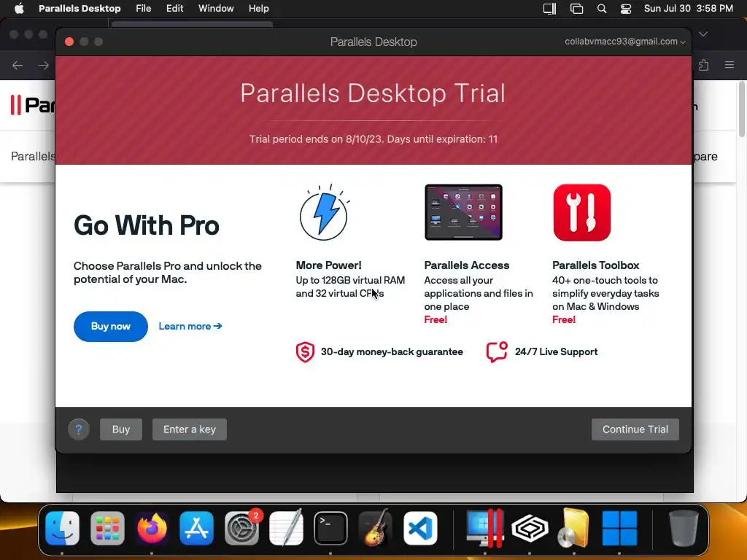Click the webpage vertical scrollbar
Viewport: 747px width, 560px height.
point(742,109)
